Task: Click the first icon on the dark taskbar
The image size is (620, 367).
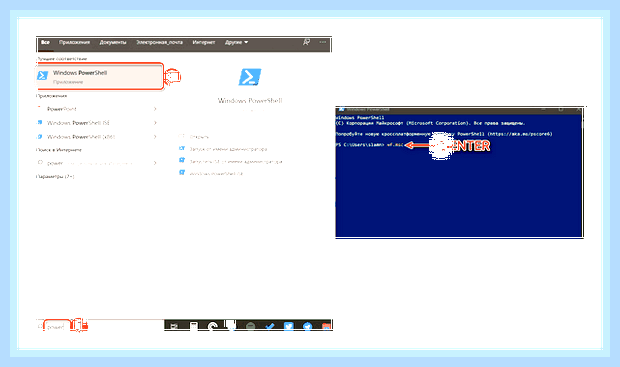Action: [x=174, y=326]
